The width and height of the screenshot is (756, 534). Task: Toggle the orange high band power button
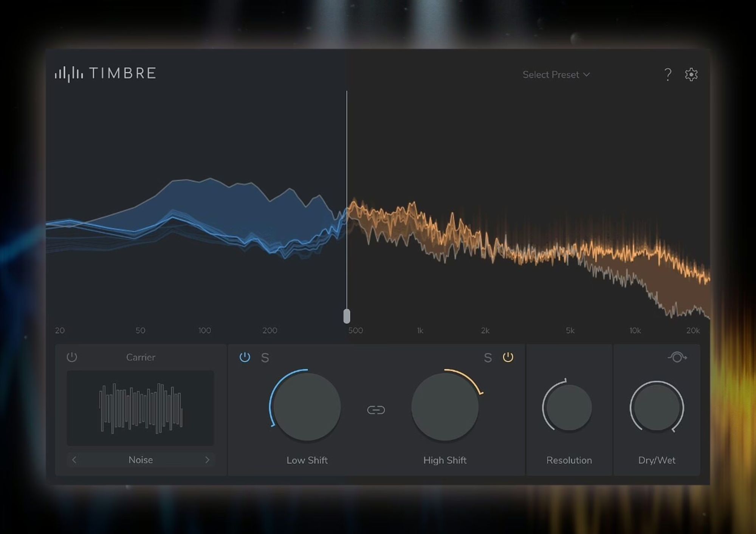[508, 357]
